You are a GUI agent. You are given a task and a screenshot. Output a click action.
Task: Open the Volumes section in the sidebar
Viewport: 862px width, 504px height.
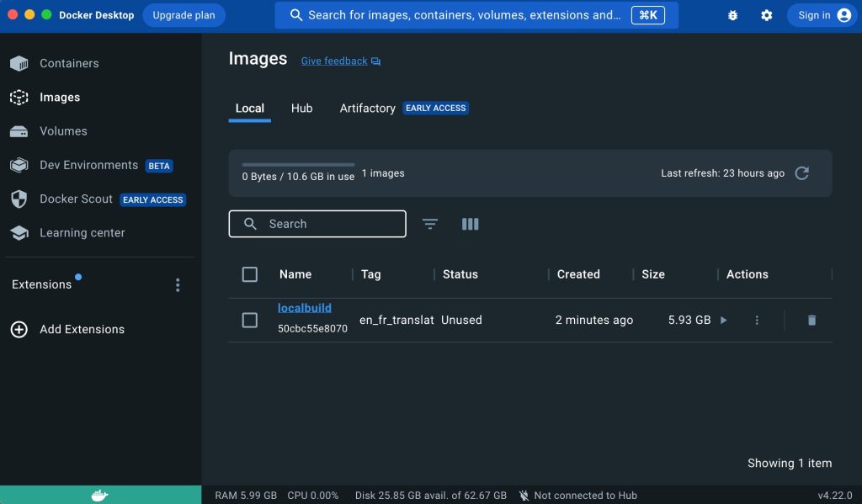pyautogui.click(x=63, y=131)
